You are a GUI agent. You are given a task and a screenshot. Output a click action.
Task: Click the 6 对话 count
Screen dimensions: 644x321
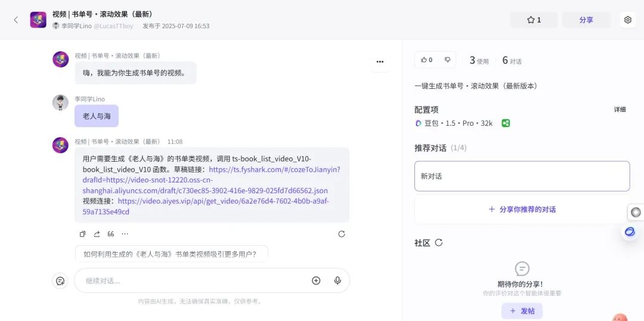(x=512, y=60)
